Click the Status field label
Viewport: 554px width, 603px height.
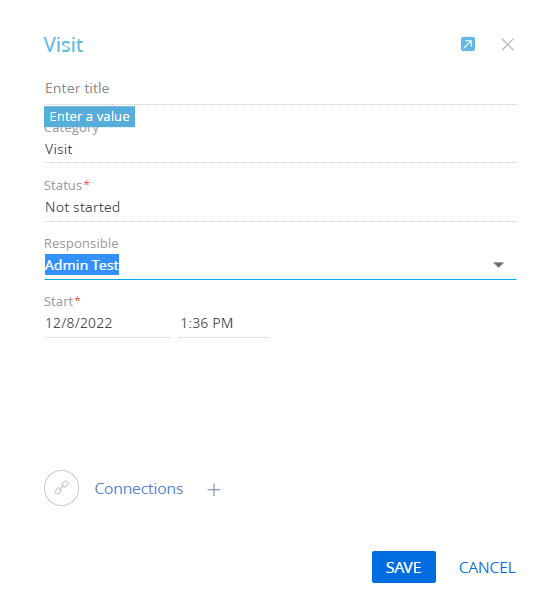point(63,186)
